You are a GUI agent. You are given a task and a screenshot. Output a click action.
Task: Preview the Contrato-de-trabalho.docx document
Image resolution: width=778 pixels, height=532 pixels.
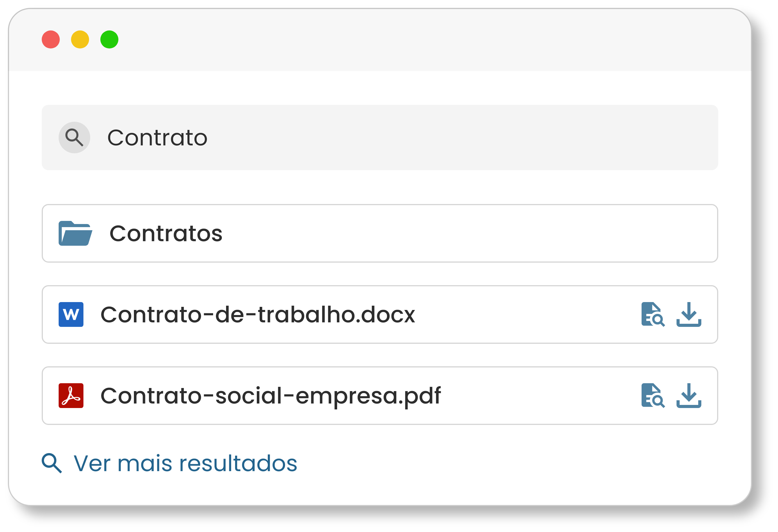(653, 314)
